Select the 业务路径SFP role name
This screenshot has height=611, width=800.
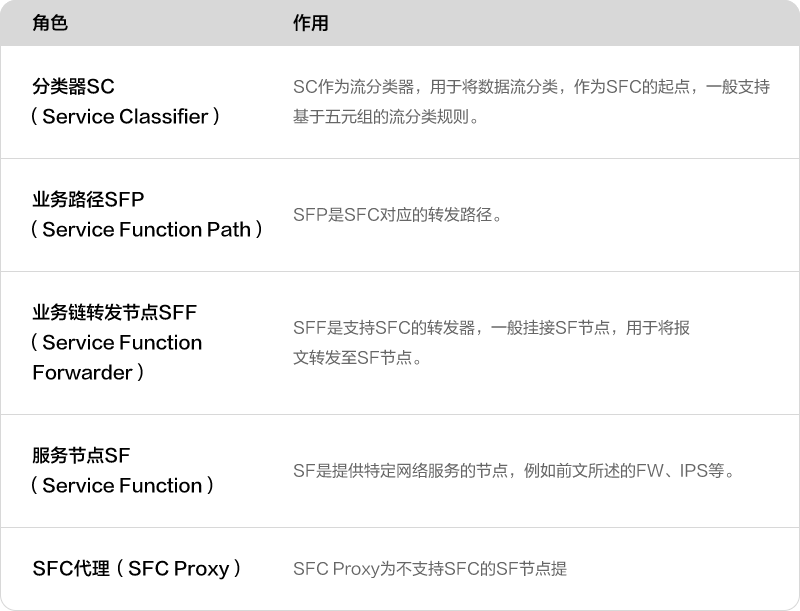coord(88,199)
